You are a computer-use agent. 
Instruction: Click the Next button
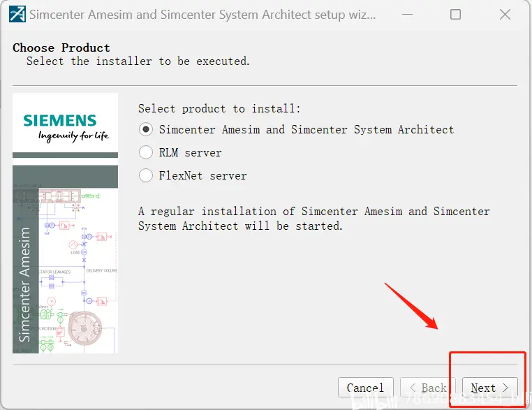coord(489,387)
